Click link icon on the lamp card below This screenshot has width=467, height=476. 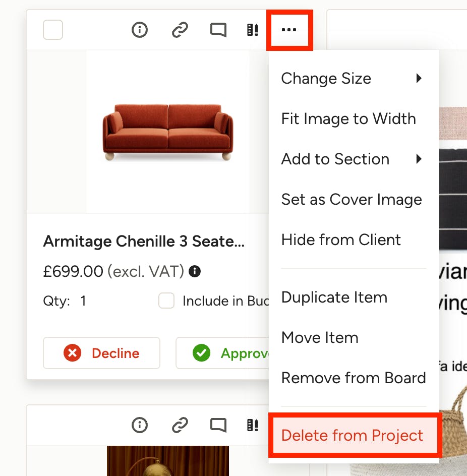(180, 425)
